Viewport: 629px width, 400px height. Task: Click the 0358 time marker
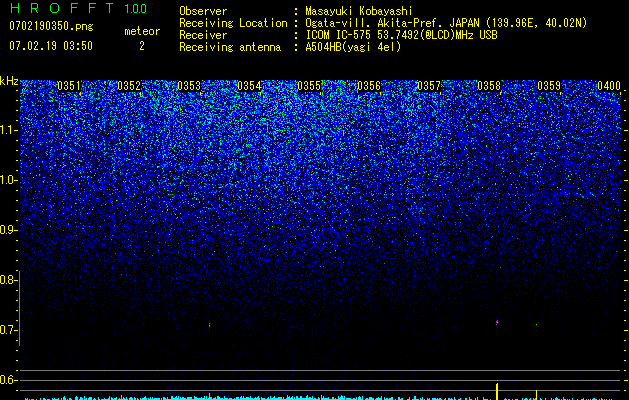click(x=489, y=86)
